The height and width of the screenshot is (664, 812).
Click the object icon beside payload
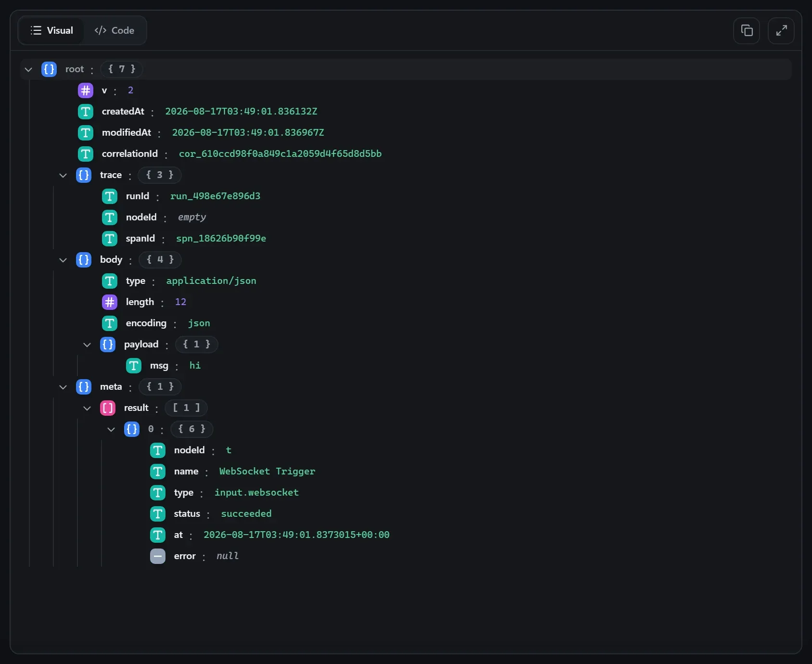click(108, 345)
